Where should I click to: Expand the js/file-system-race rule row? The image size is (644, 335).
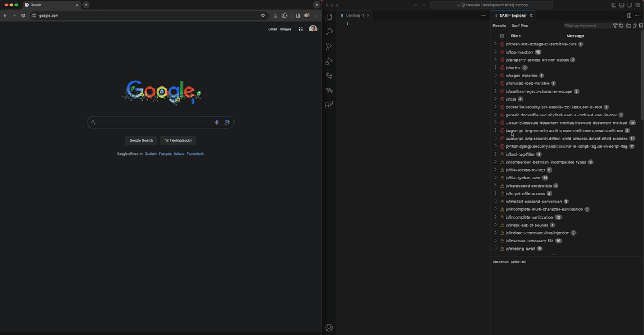[x=496, y=178]
